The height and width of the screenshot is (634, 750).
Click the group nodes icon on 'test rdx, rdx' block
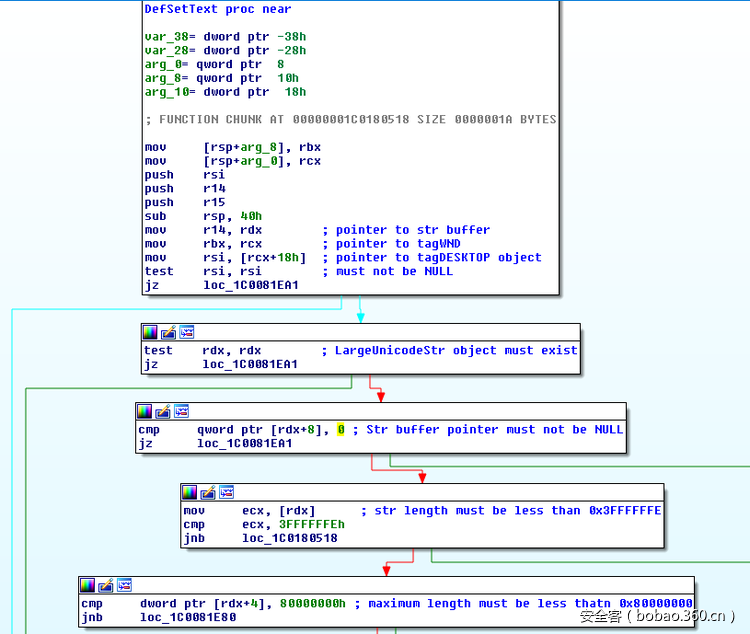click(x=186, y=332)
